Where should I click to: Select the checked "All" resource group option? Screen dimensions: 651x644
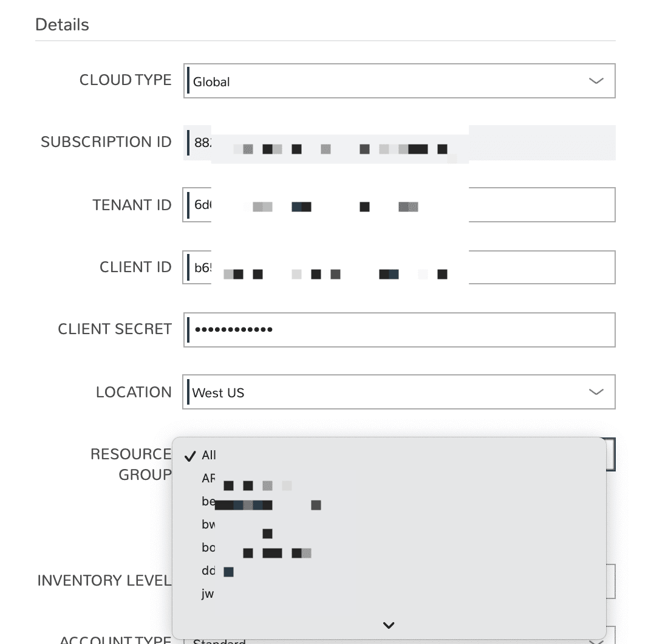(208, 455)
